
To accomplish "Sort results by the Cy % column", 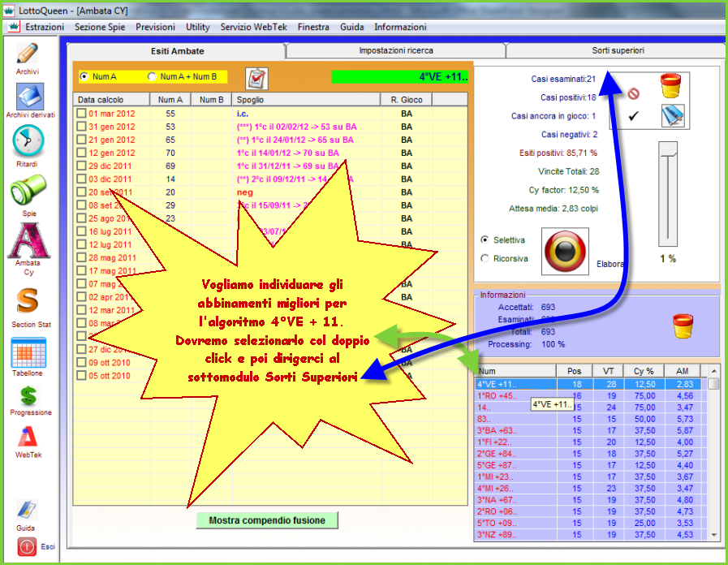I will [x=644, y=371].
